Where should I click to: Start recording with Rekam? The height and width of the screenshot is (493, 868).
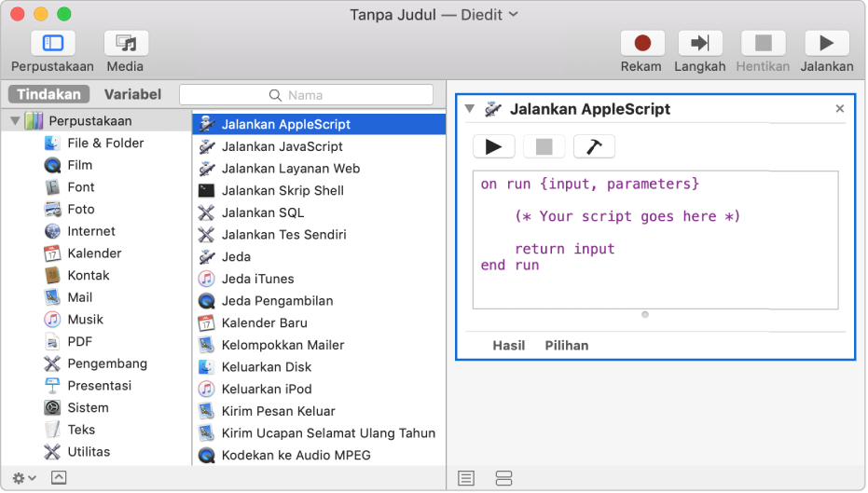click(x=642, y=43)
